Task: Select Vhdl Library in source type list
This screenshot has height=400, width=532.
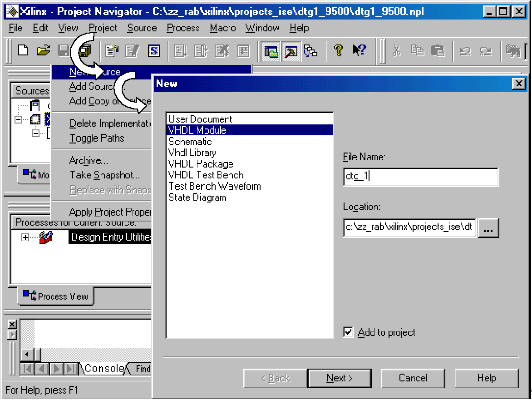Action: 249,153
